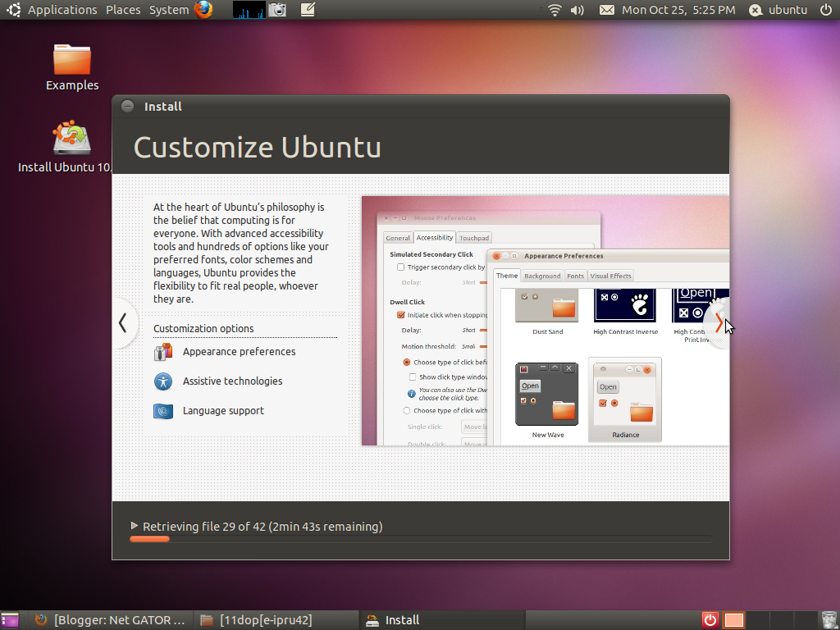Expand the 'Retrieving file 29 of 42' details
This screenshot has width=840, height=630.
[136, 526]
